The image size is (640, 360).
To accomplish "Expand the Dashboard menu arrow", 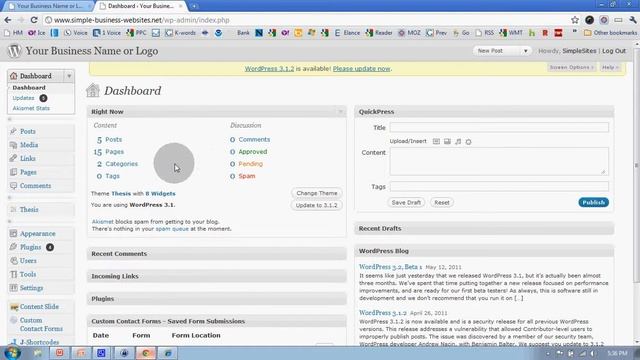I will 69,76.
